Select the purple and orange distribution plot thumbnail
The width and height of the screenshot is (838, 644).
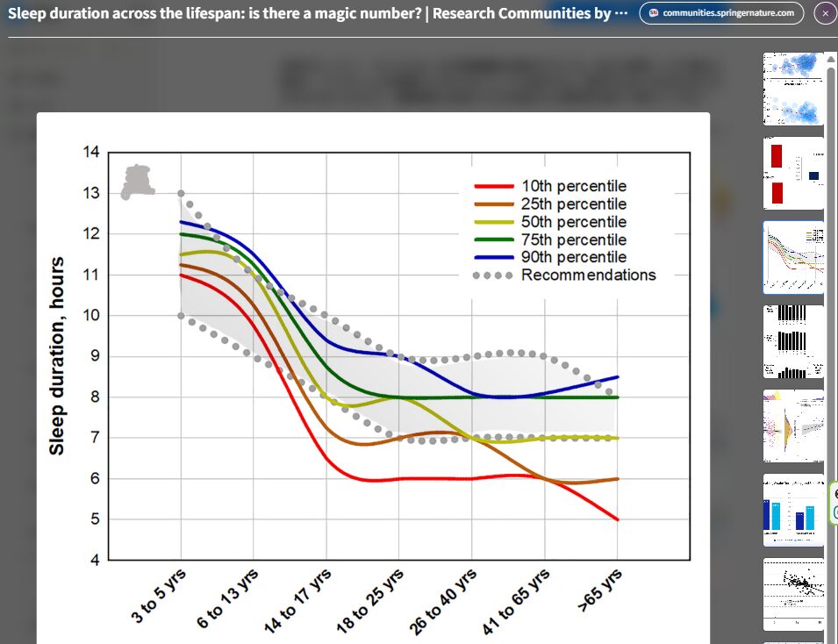click(x=793, y=426)
